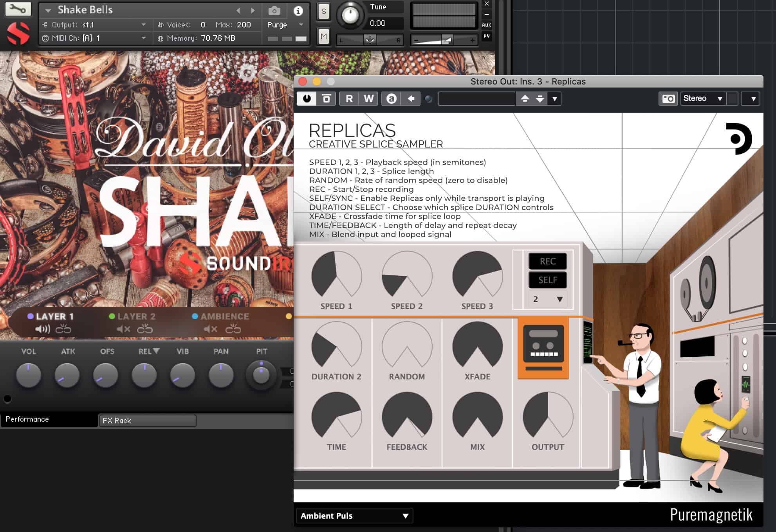Adjust the Kontakt pan slider
776x532 pixels.
(370, 40)
